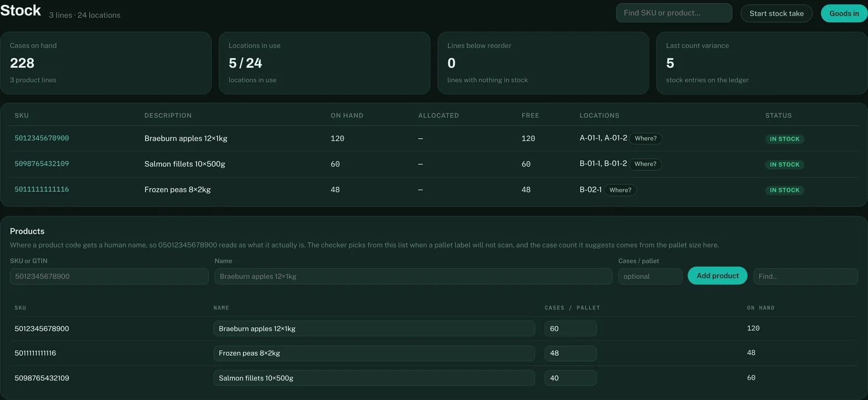
Task: Click the Find SKU or product search box
Action: pyautogui.click(x=674, y=13)
